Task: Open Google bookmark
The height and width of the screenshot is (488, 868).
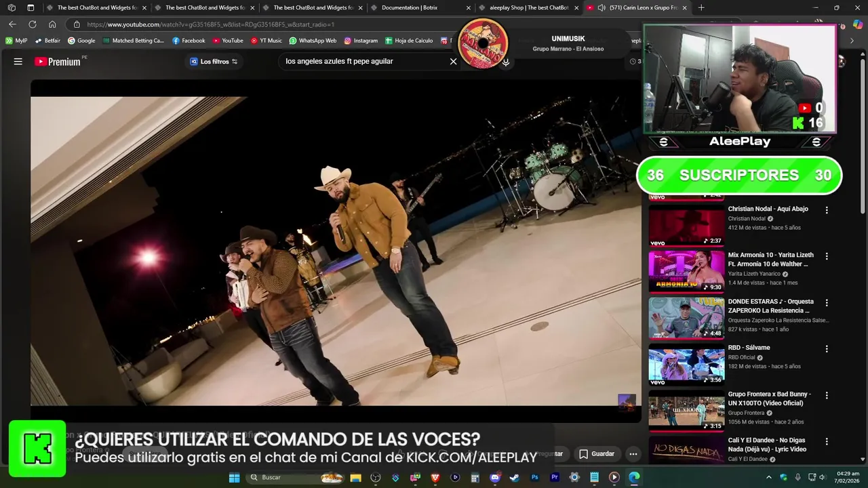Action: click(x=81, y=41)
